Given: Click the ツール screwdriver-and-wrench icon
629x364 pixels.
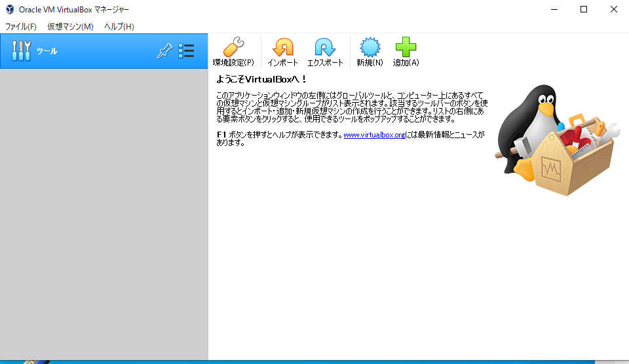Looking at the screenshot, I should [x=21, y=51].
